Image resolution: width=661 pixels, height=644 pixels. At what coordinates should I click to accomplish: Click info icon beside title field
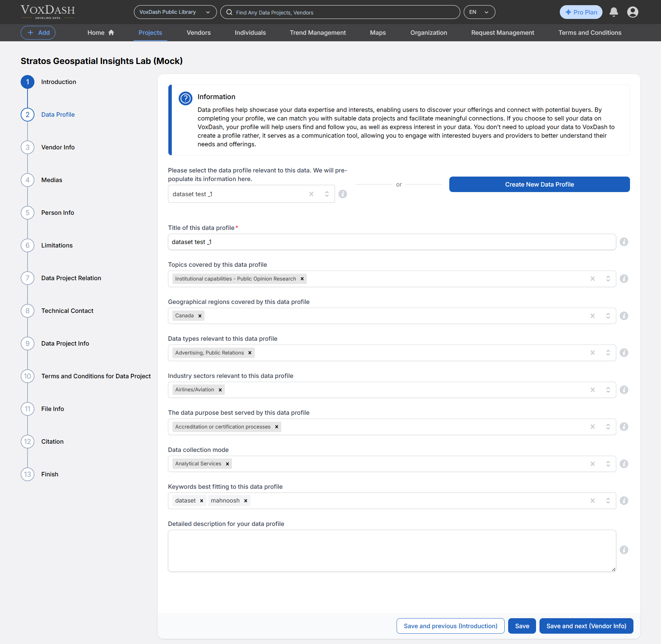[624, 242]
